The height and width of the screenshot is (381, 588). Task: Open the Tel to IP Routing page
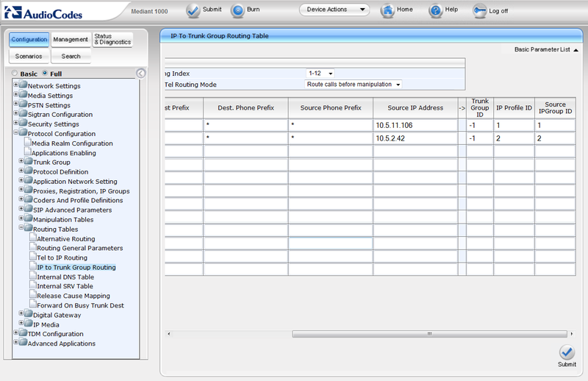62,258
